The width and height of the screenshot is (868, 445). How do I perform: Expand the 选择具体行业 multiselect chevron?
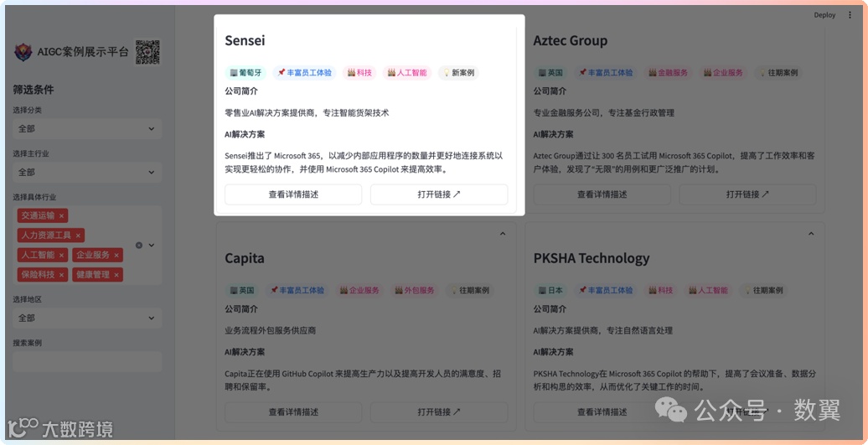151,246
